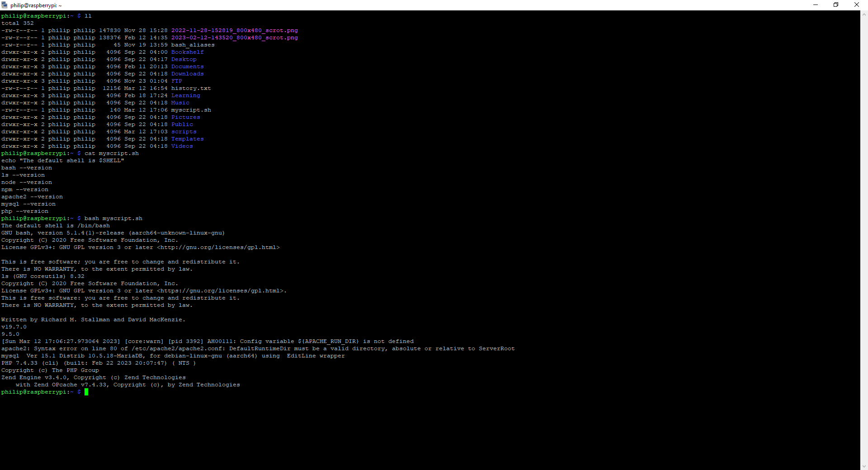
Task: Click the 'Copyright (c) The PHP Group' line
Action: [50, 370]
